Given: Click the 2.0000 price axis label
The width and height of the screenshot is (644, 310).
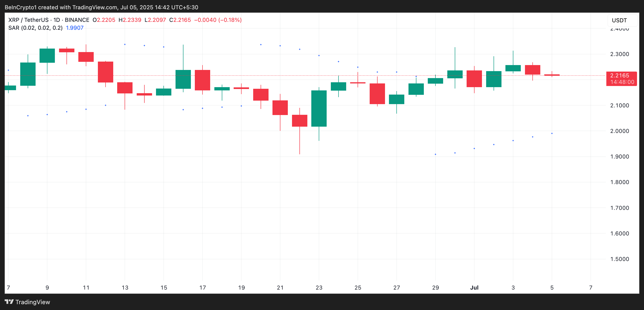Looking at the screenshot, I should pyautogui.click(x=619, y=131).
